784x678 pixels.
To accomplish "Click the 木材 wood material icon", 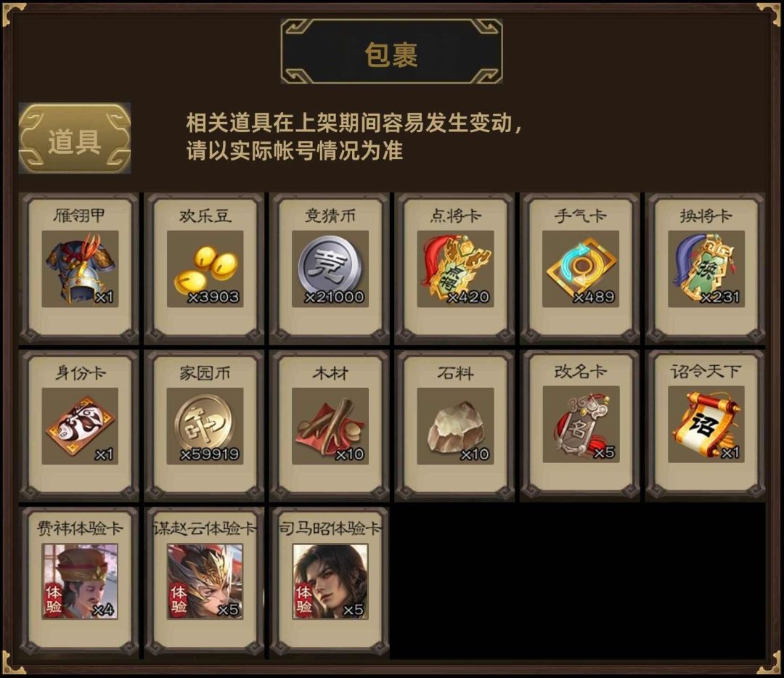I will click(x=330, y=426).
